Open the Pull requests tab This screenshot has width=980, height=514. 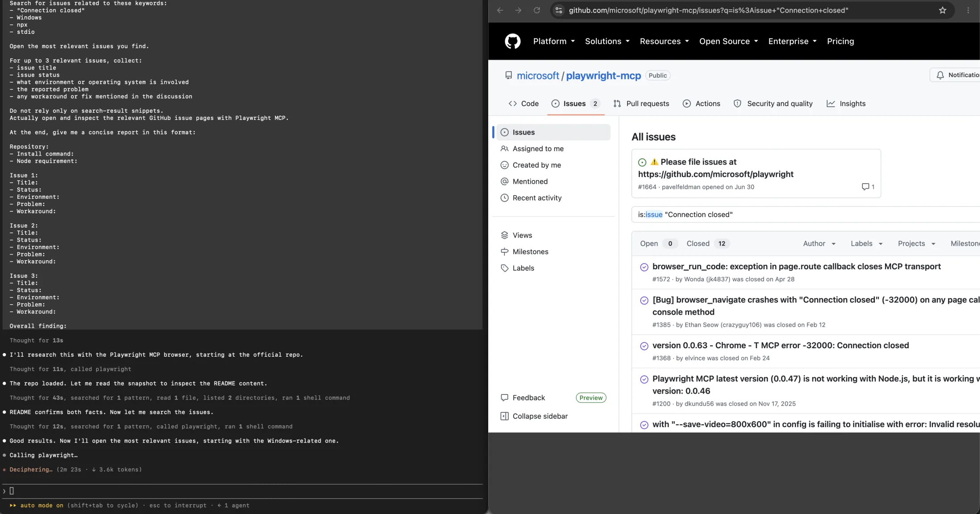coord(641,103)
